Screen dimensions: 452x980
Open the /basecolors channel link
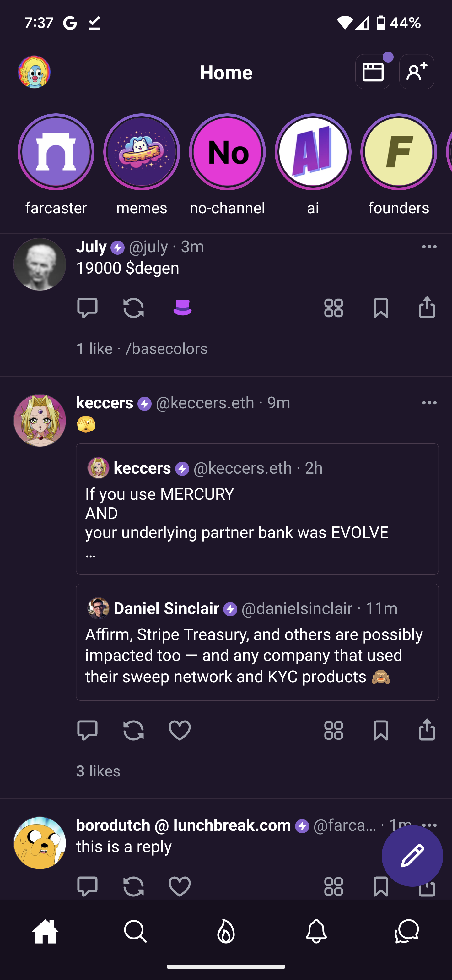(x=166, y=348)
